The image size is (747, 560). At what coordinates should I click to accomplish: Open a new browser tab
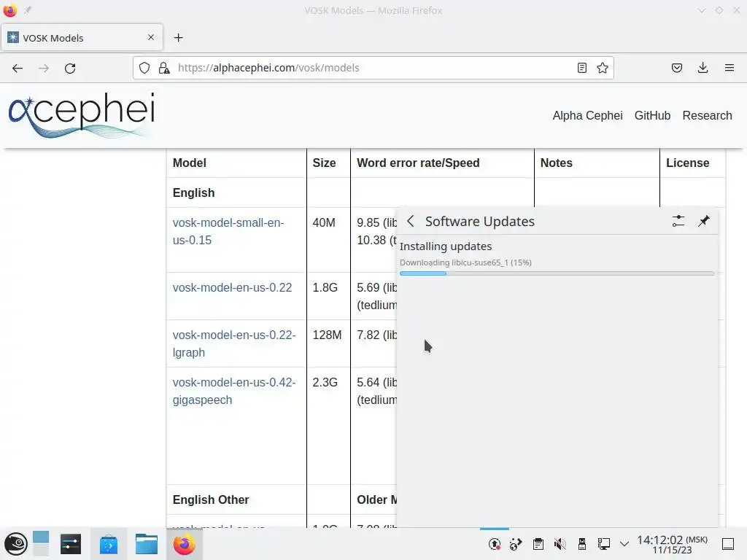pyautogui.click(x=179, y=38)
